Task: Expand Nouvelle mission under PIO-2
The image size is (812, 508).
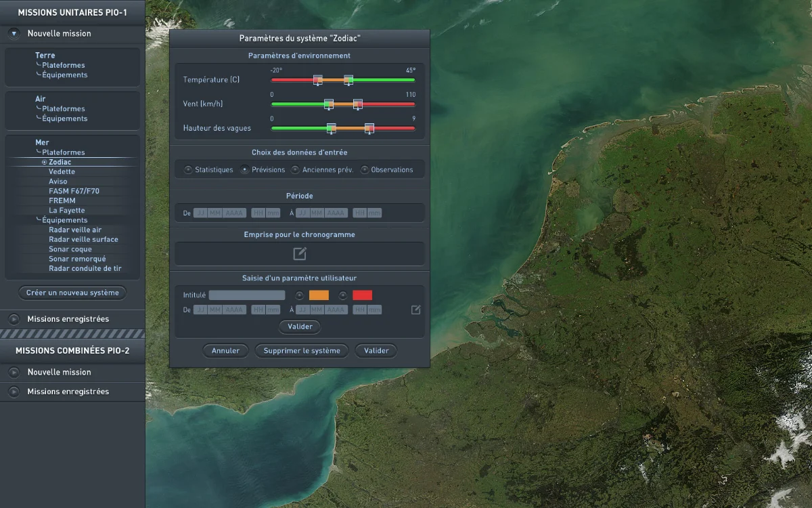Action: click(x=14, y=372)
